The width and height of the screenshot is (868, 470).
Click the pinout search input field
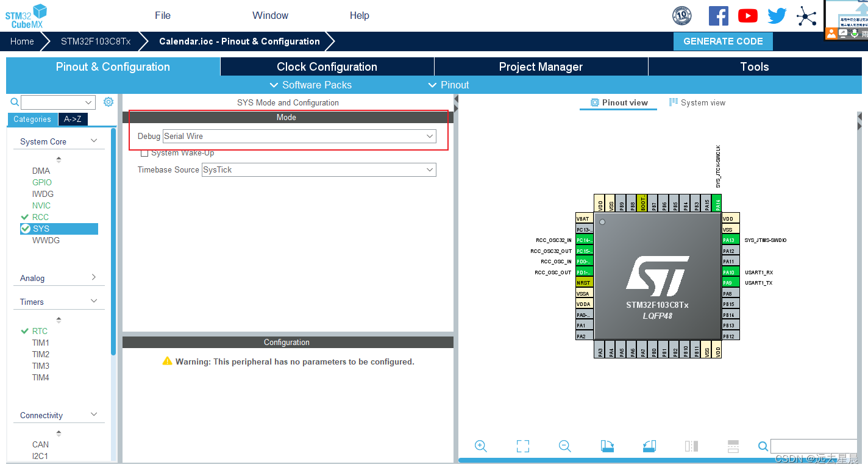(x=814, y=446)
